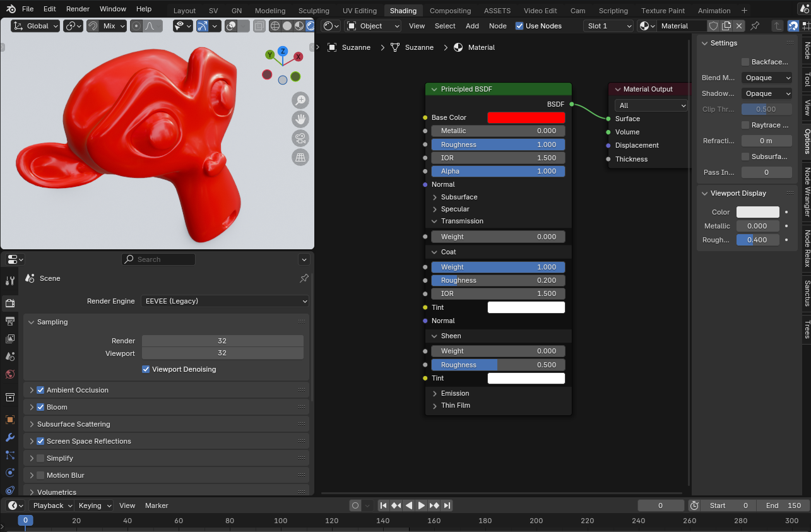Click the pin icon in node editor header
The width and height of the screenshot is (811, 532).
coord(755,26)
